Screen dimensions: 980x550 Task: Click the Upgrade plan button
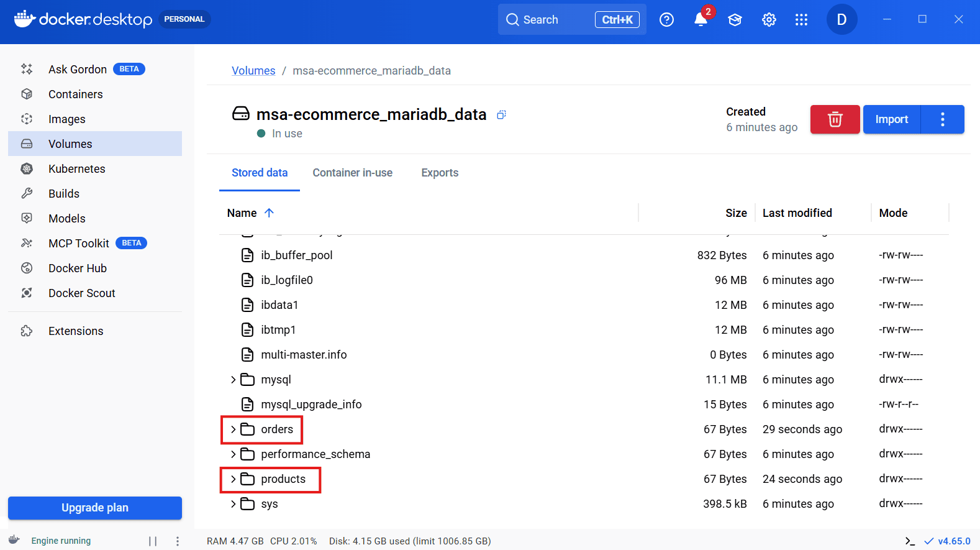[95, 508]
